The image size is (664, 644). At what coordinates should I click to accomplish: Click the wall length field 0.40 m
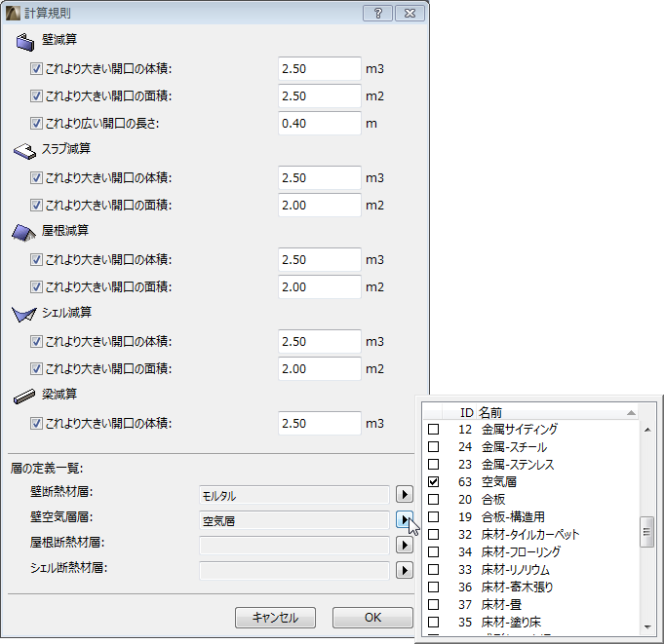pos(320,123)
